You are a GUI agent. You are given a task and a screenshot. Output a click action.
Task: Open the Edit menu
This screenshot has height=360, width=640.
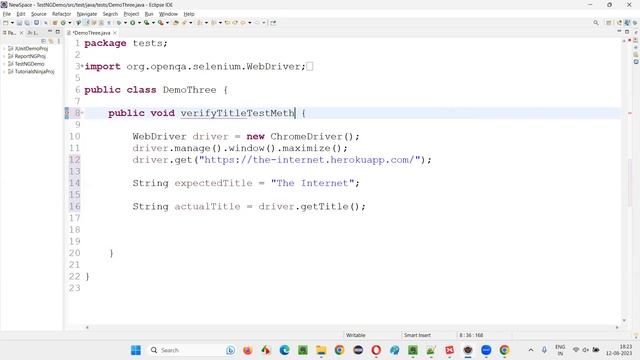coord(21,14)
